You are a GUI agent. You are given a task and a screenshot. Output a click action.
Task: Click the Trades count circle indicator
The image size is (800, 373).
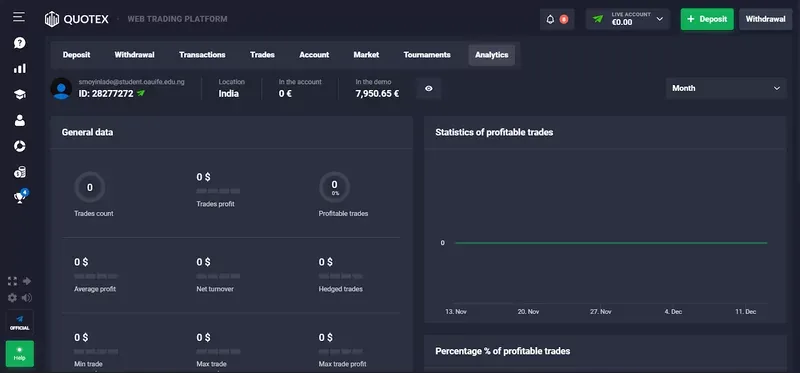90,188
